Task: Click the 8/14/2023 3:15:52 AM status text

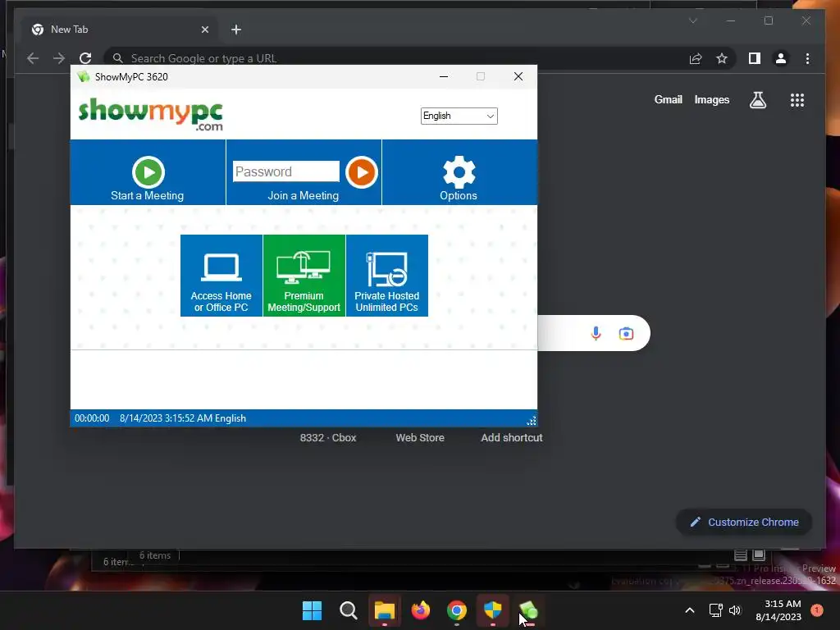Action: pos(166,418)
